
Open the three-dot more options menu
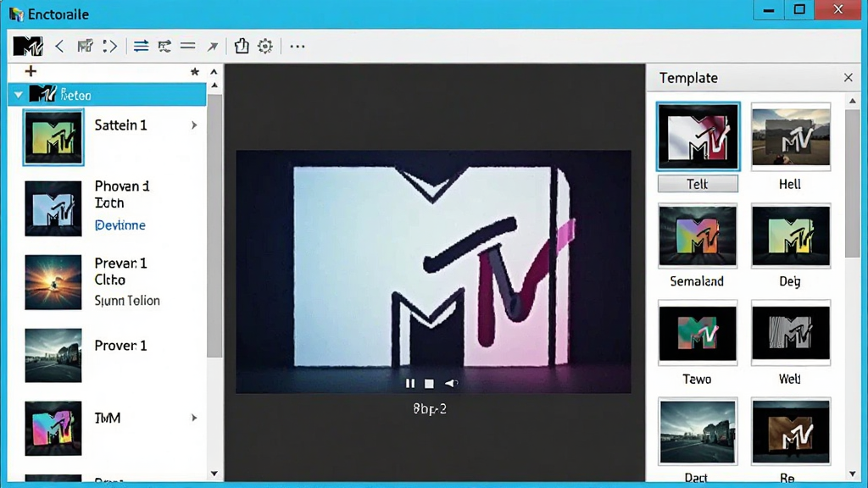click(298, 47)
